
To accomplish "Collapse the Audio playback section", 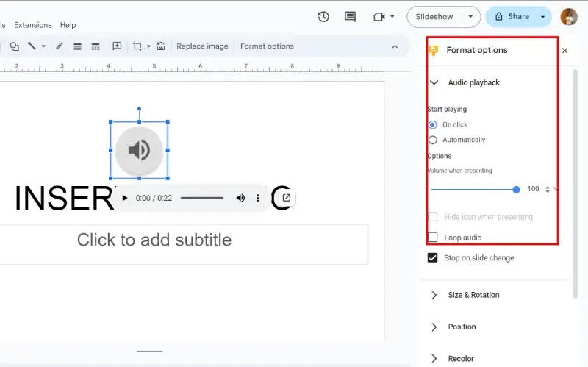I will pyautogui.click(x=434, y=82).
